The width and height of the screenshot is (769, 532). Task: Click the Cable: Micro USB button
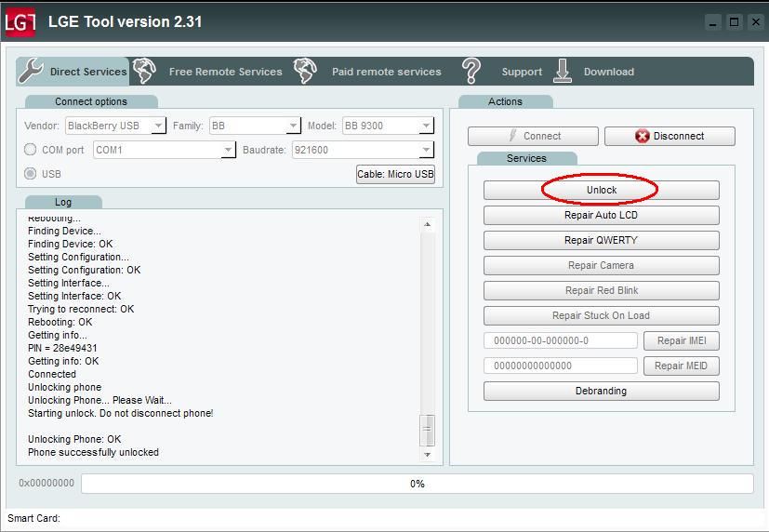point(395,174)
